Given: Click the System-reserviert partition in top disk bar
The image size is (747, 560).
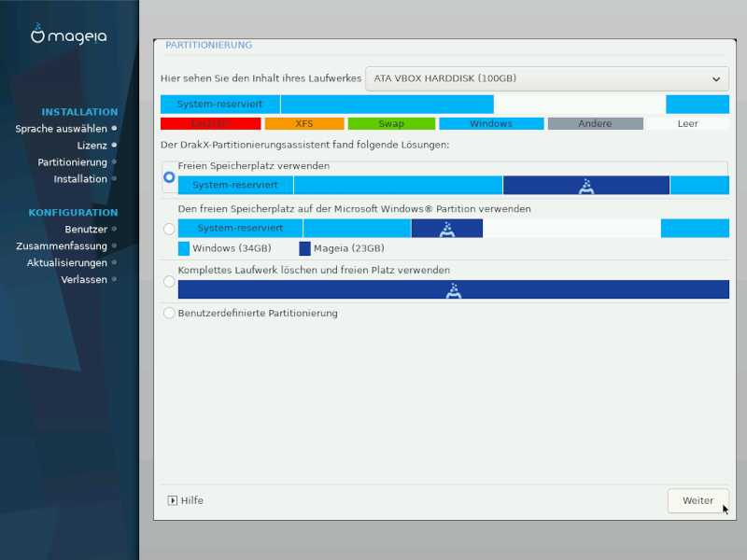Looking at the screenshot, I should pyautogui.click(x=220, y=104).
